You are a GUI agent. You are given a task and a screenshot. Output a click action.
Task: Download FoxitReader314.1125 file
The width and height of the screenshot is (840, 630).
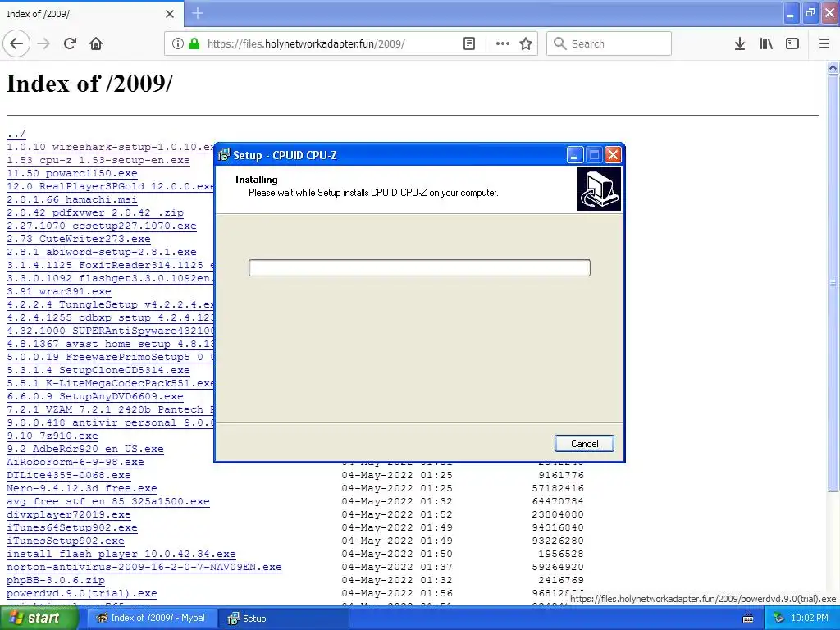click(111, 265)
